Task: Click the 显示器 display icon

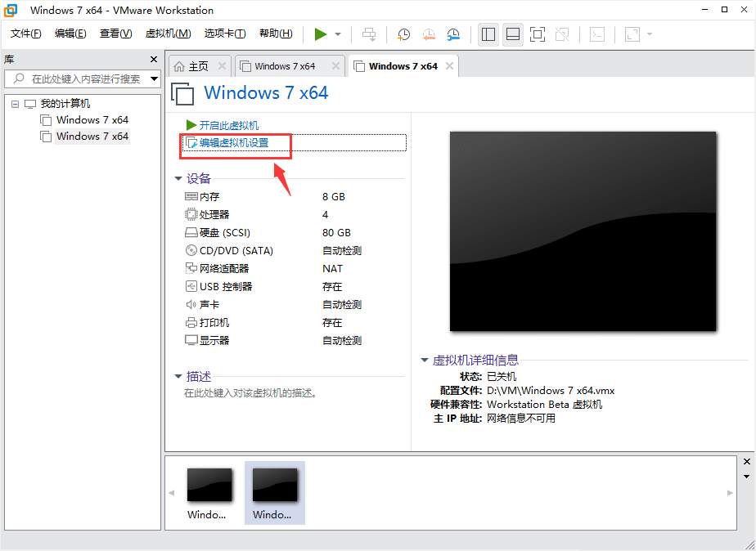Action: click(191, 341)
